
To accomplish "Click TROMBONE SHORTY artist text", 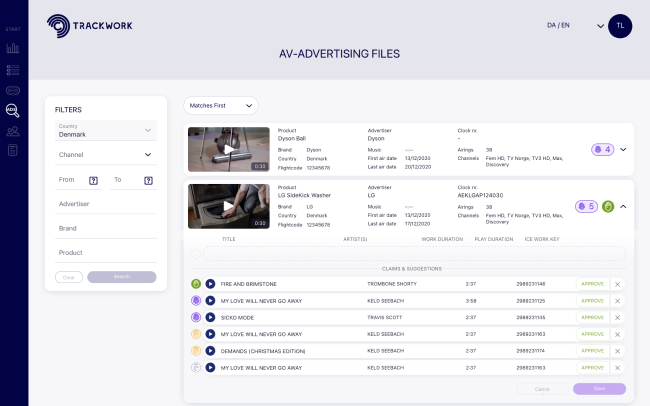I will tap(392, 284).
